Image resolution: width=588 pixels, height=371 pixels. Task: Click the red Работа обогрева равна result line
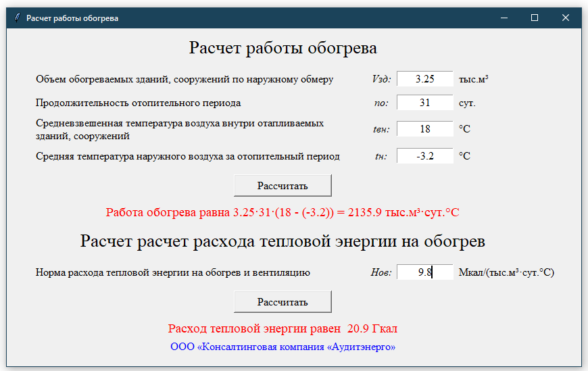pyautogui.click(x=283, y=212)
